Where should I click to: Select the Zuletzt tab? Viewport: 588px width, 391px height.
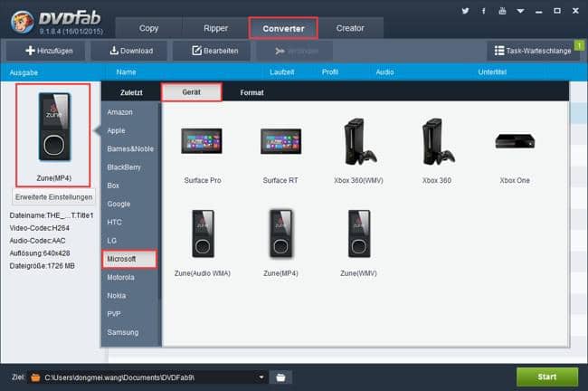(131, 92)
